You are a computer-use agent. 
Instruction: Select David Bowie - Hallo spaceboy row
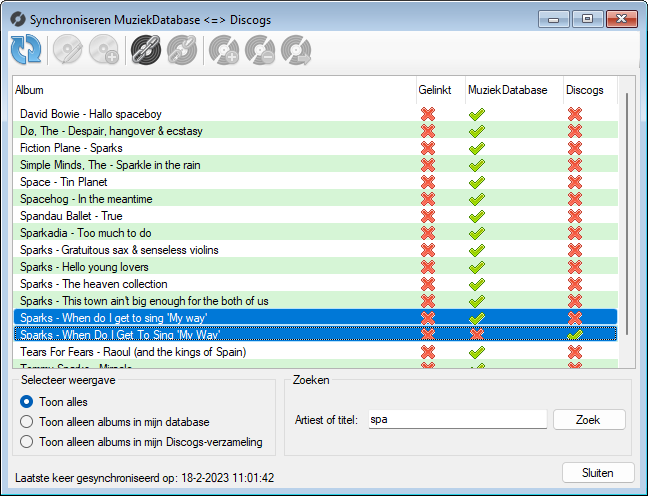click(316, 114)
